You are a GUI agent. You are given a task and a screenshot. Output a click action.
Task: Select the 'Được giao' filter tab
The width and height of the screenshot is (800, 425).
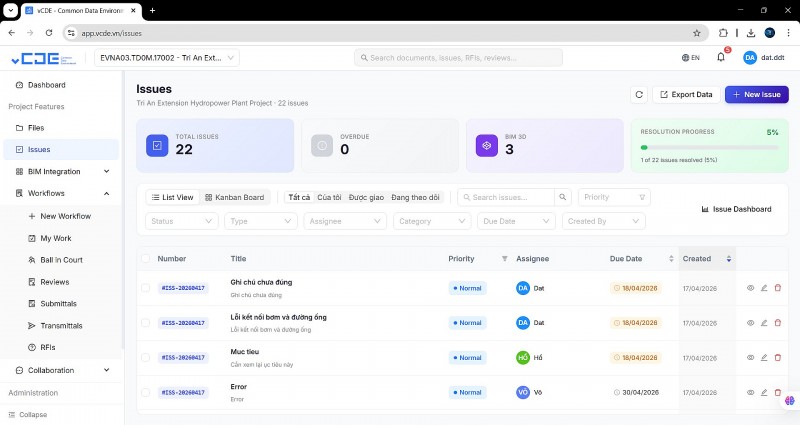point(366,197)
